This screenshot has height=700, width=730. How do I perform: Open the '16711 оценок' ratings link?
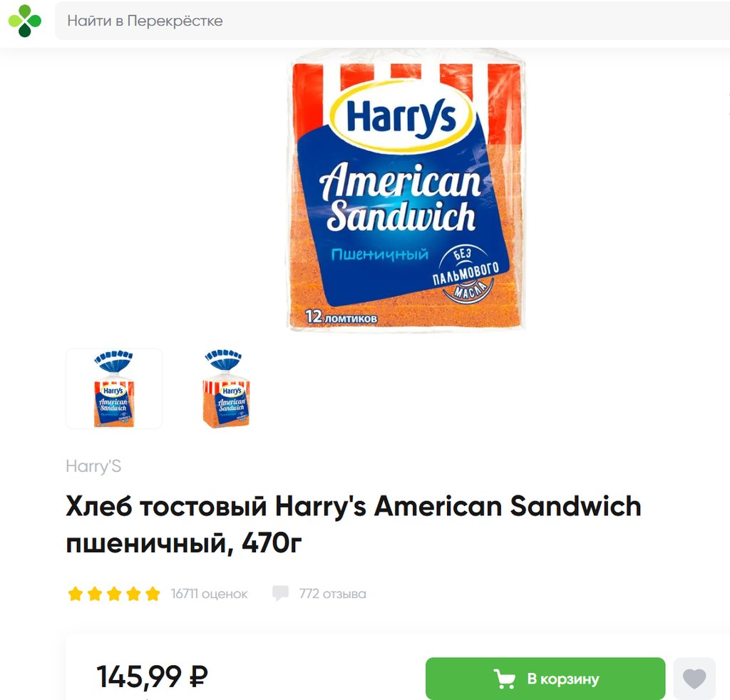pyautogui.click(x=210, y=594)
